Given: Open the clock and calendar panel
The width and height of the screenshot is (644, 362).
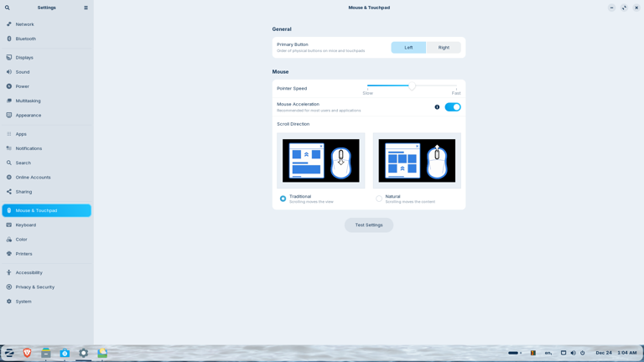Looking at the screenshot, I should click(616, 353).
